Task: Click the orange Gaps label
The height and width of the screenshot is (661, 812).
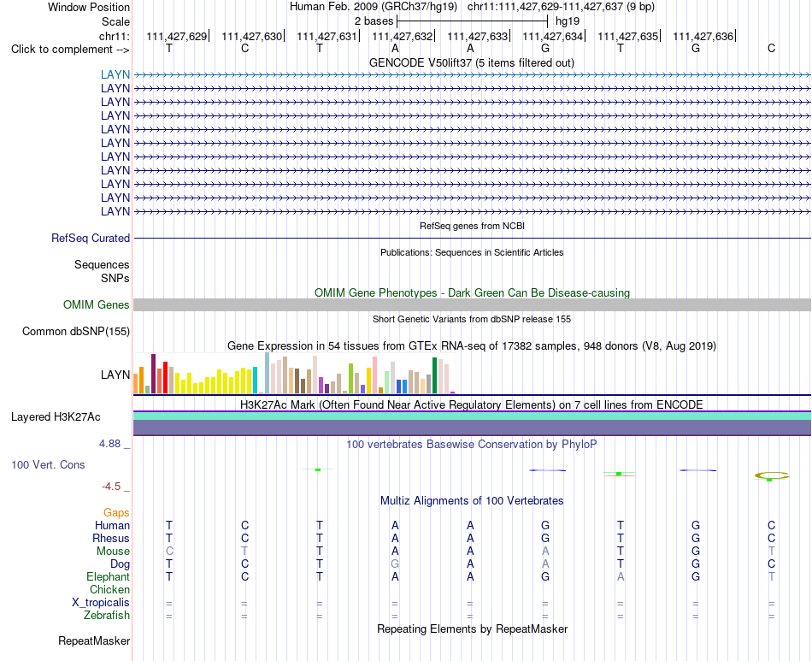Action: coord(116,513)
